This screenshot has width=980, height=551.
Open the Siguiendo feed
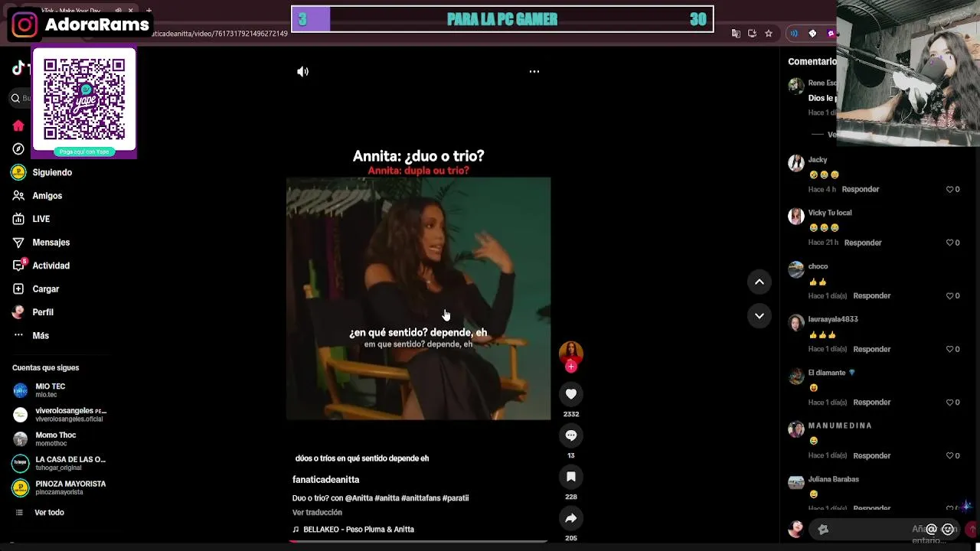click(52, 173)
